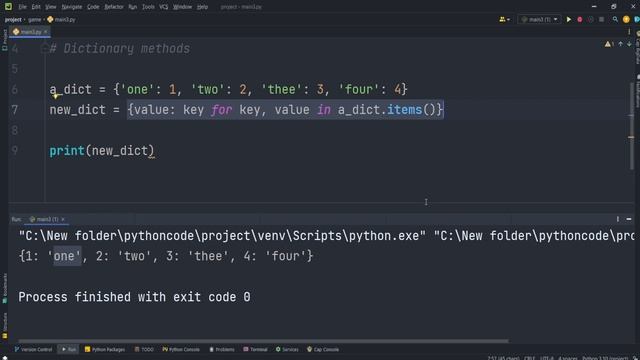The width and height of the screenshot is (640, 360).
Task: Open editor tab options kebab icon
Action: pos(629,32)
